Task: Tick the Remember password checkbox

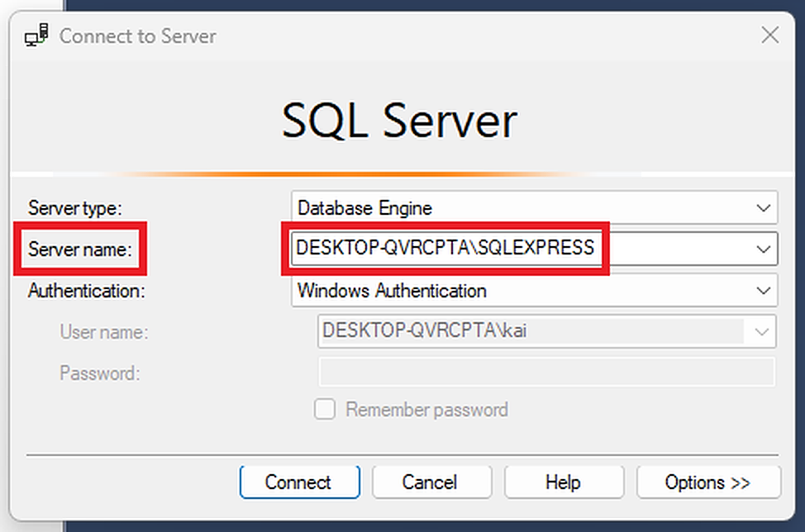Action: point(325,410)
